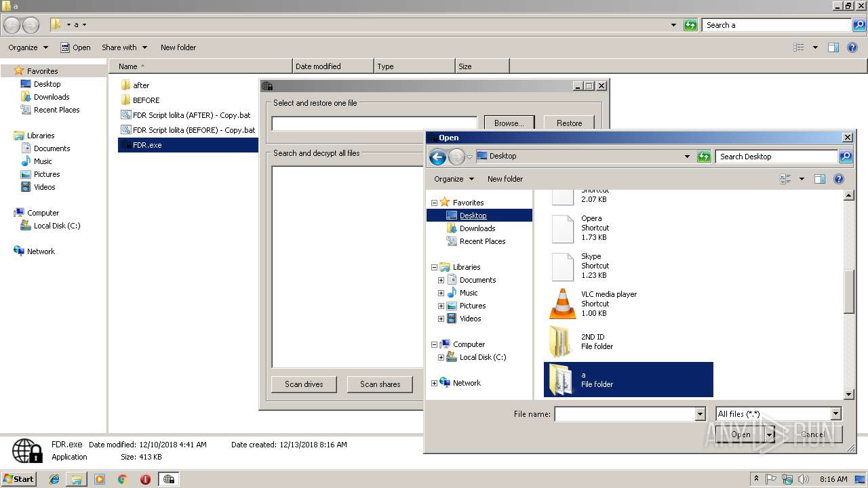Click the media player taskbar icon

pyautogui.click(x=100, y=479)
